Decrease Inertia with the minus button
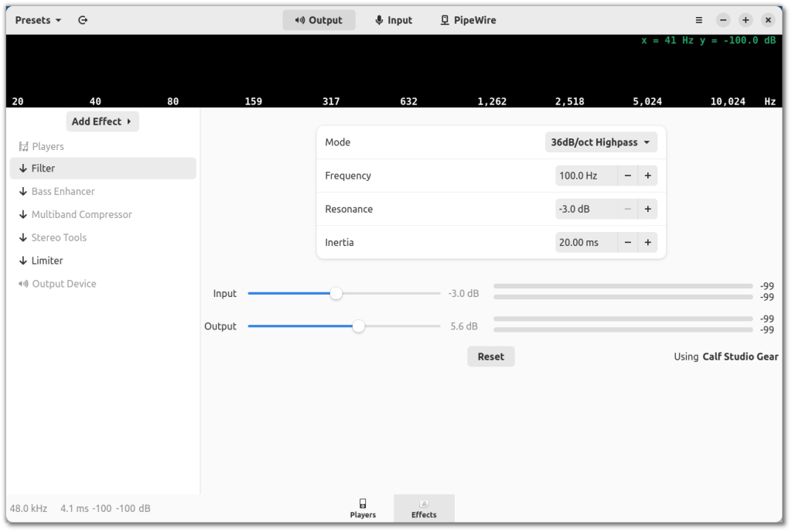 (x=628, y=243)
